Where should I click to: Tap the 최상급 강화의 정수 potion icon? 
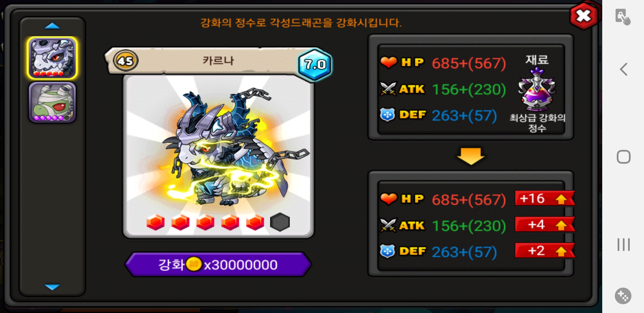(537, 89)
